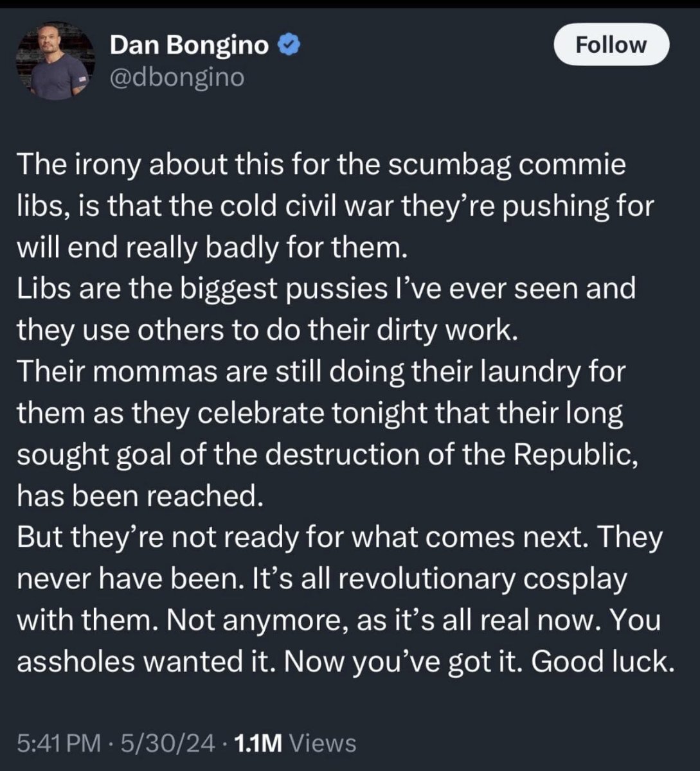Image resolution: width=700 pixels, height=771 pixels.
Task: Click the line starting "The irony about this"
Action: coord(321,165)
